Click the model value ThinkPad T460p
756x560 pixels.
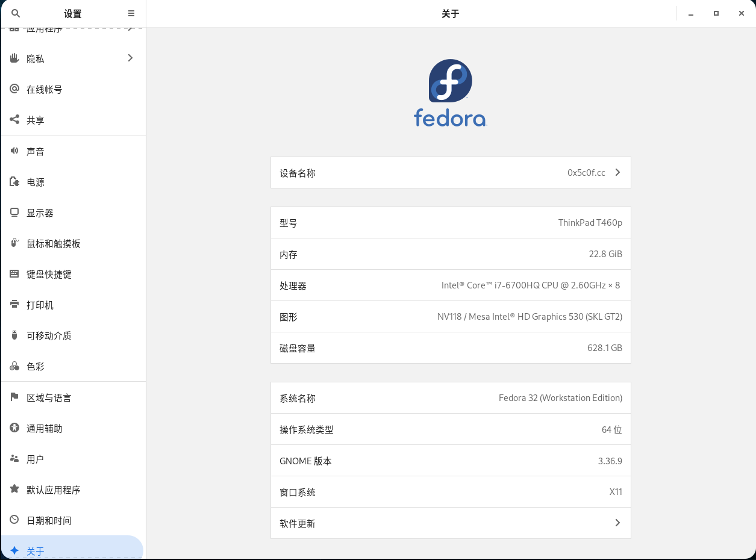590,223
